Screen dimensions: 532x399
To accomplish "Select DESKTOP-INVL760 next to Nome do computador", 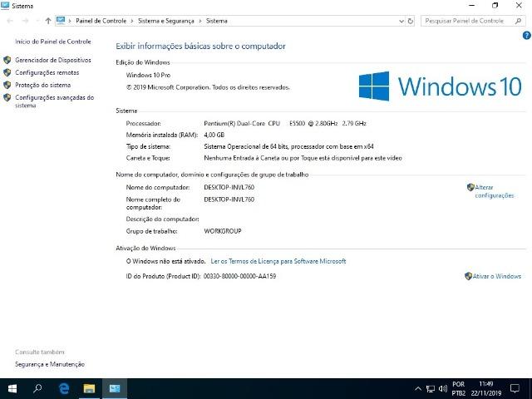I will pos(229,187).
